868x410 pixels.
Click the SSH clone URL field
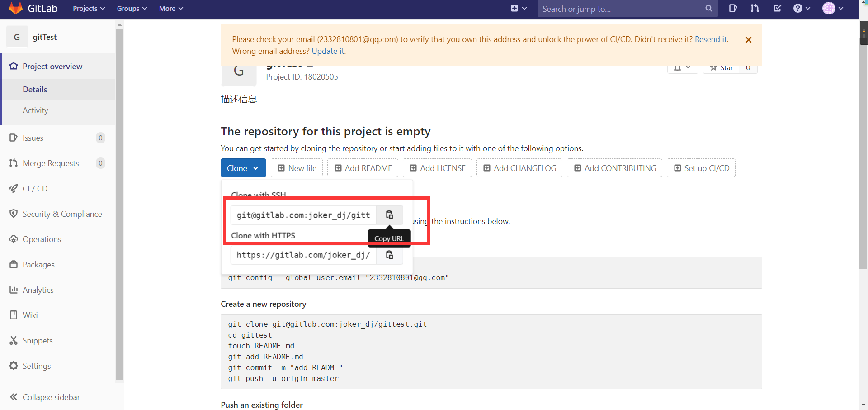(x=303, y=215)
